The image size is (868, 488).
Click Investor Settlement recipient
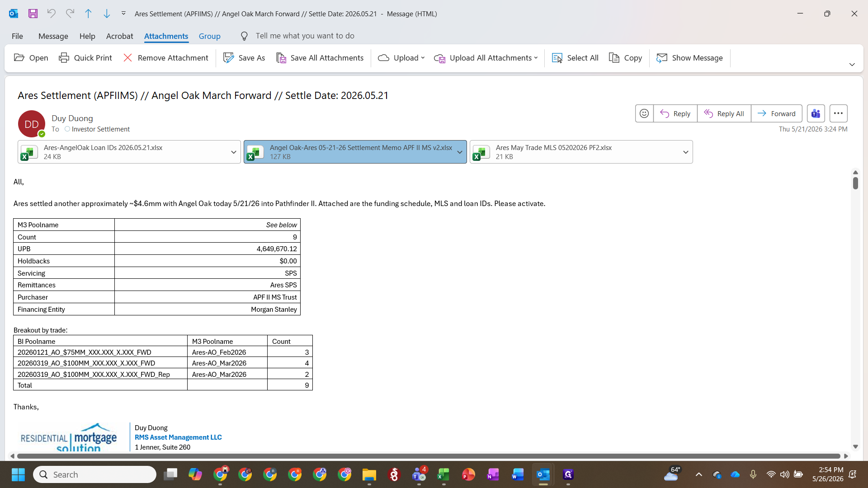(x=100, y=129)
